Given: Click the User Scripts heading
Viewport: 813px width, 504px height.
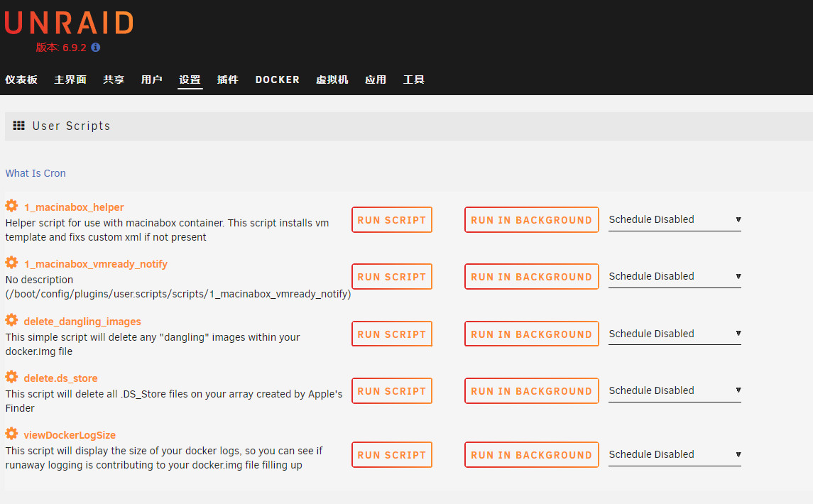Looking at the screenshot, I should (x=72, y=126).
